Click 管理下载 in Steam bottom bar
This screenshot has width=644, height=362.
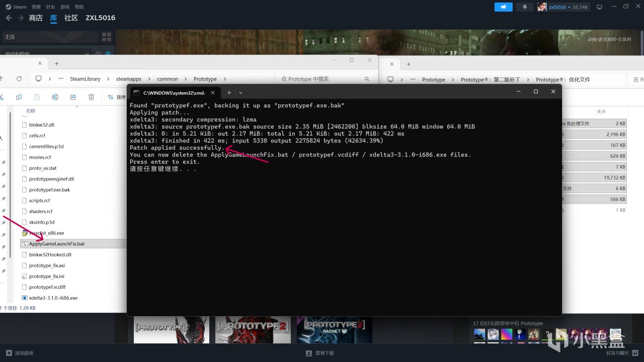(325, 353)
